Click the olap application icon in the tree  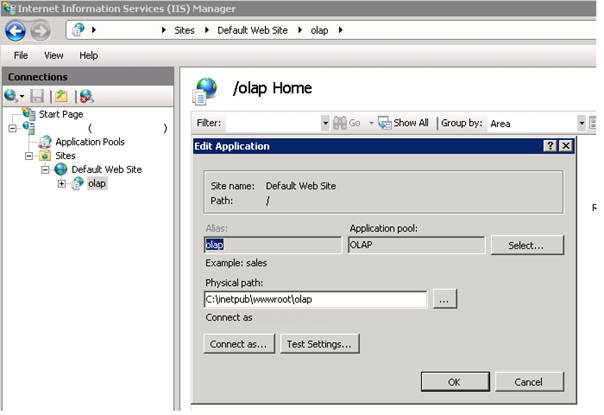pyautogui.click(x=77, y=183)
